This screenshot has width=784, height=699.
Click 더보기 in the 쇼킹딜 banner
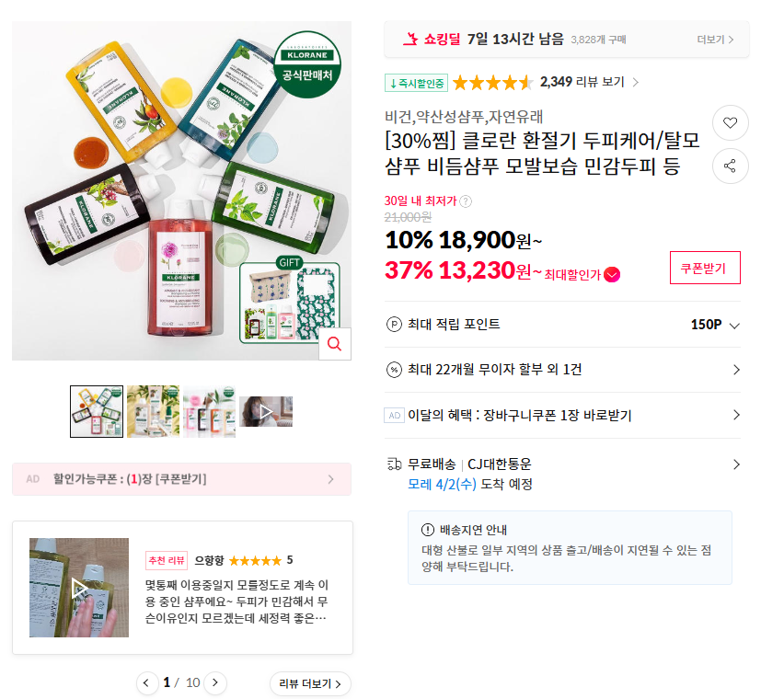pos(715,40)
